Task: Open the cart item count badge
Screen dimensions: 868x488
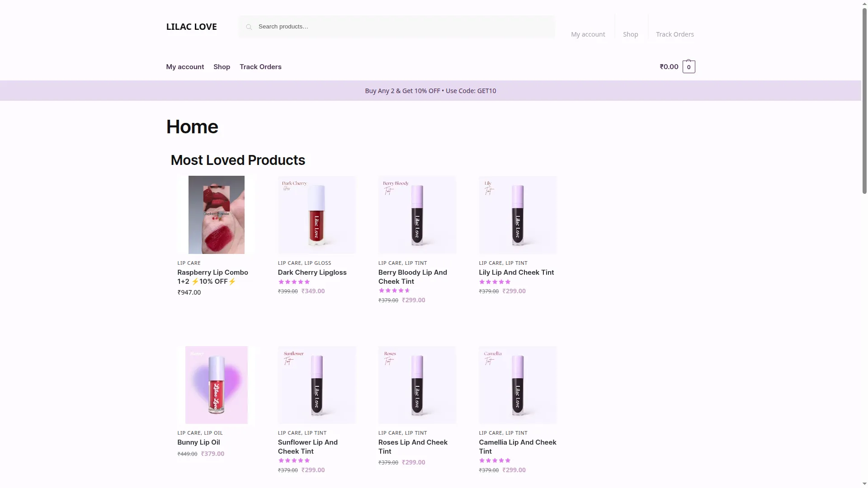Action: pyautogui.click(x=689, y=67)
